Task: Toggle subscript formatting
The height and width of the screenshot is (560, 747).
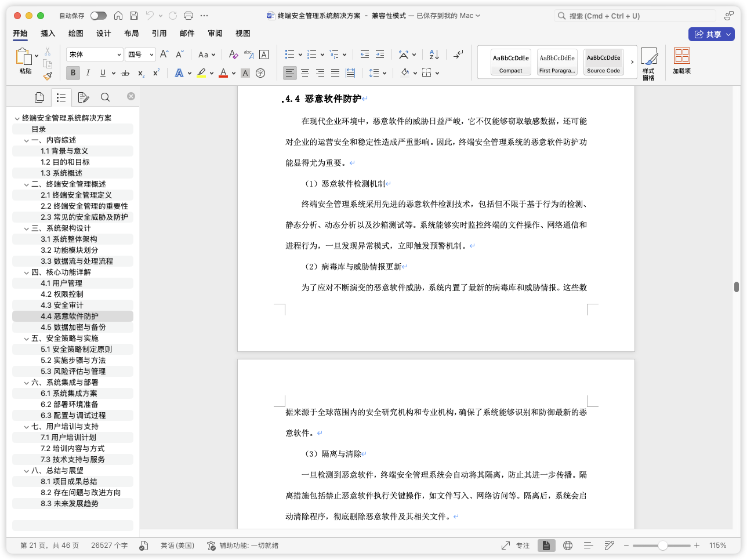Action: [x=140, y=72]
